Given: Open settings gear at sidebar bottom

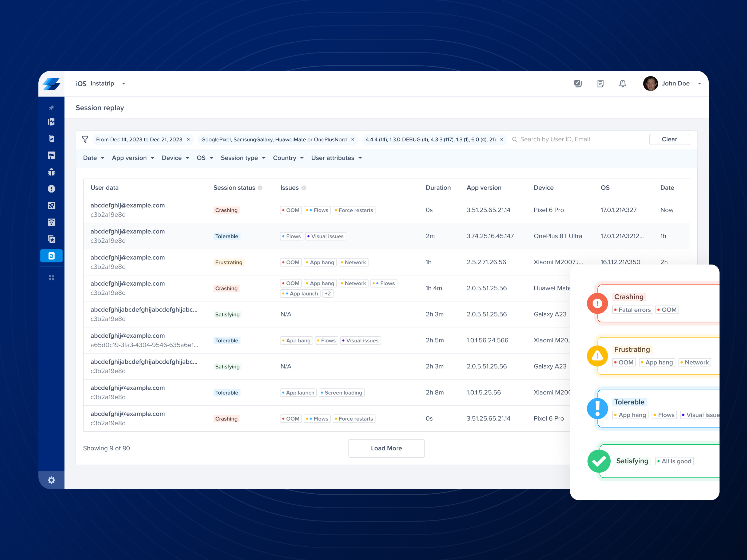Looking at the screenshot, I should (x=51, y=480).
